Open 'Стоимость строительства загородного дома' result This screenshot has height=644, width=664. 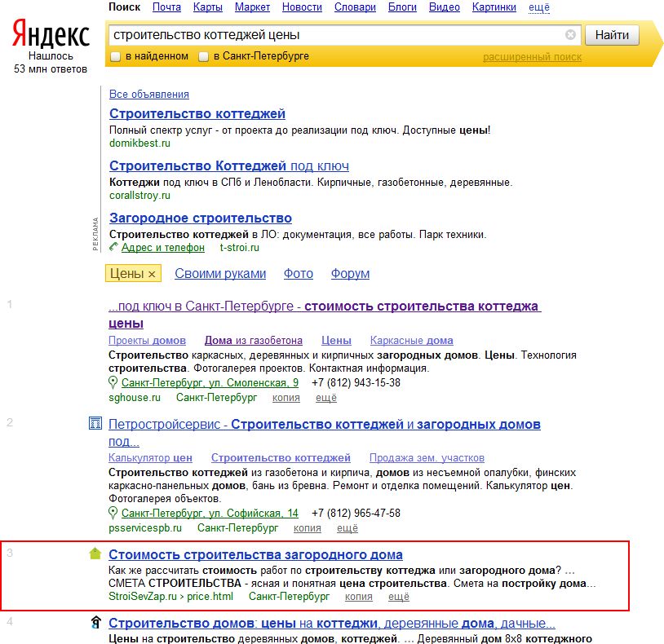point(256,554)
